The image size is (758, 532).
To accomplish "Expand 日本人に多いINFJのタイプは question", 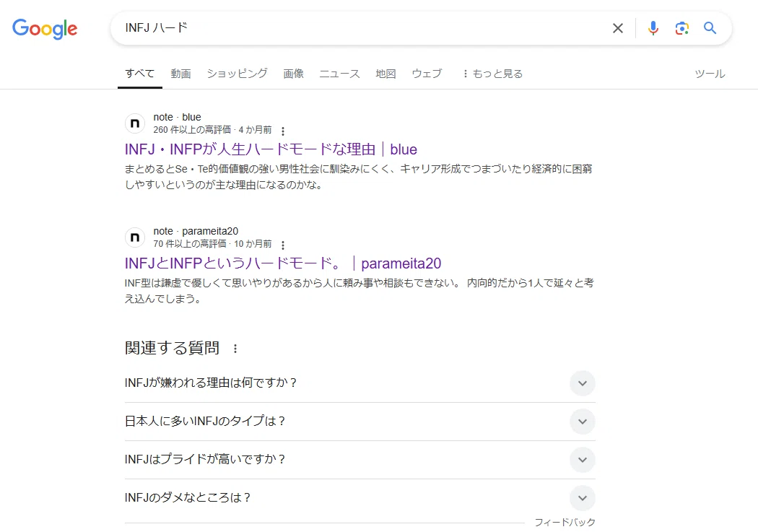I will click(x=360, y=422).
